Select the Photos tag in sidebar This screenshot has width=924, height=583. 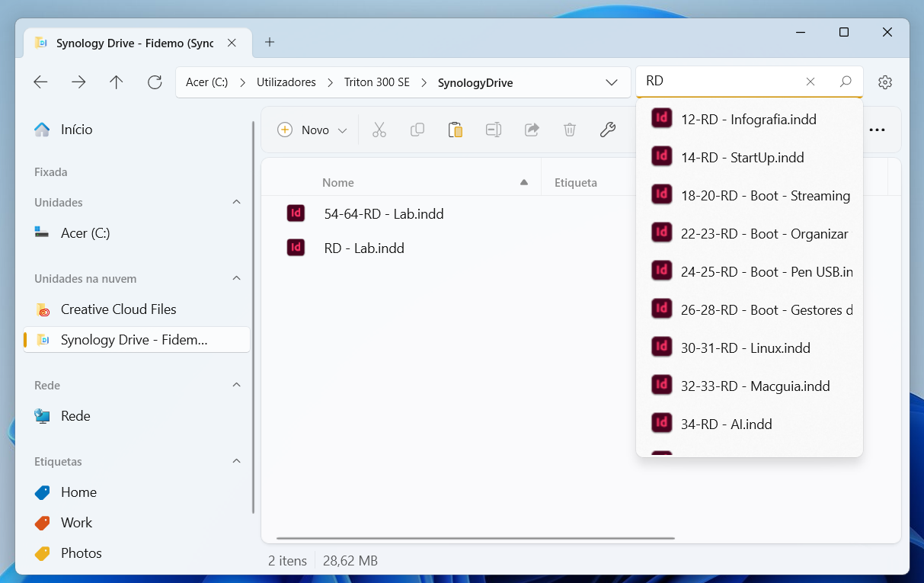coord(137,553)
